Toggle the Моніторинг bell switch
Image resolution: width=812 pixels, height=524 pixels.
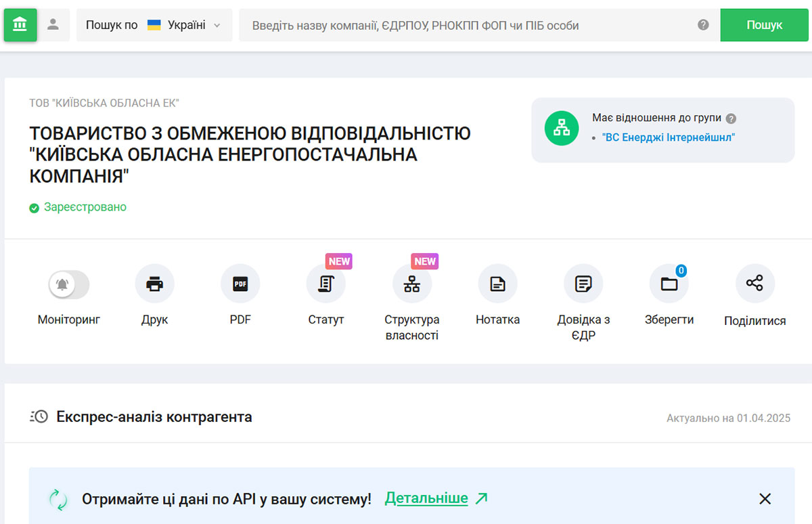(69, 284)
